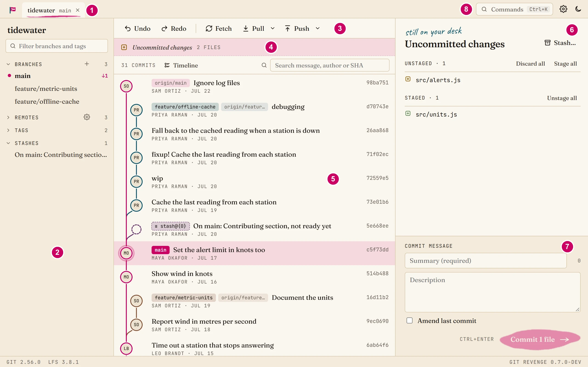Screen dimensions: 588x367
Task: Switch to dark mode via the moon icon
Action: tap(578, 9)
